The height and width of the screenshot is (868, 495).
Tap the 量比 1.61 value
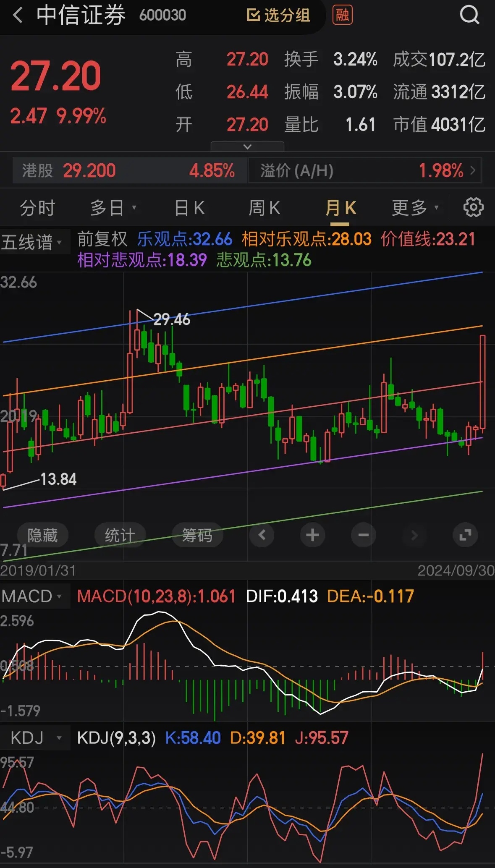click(x=330, y=124)
